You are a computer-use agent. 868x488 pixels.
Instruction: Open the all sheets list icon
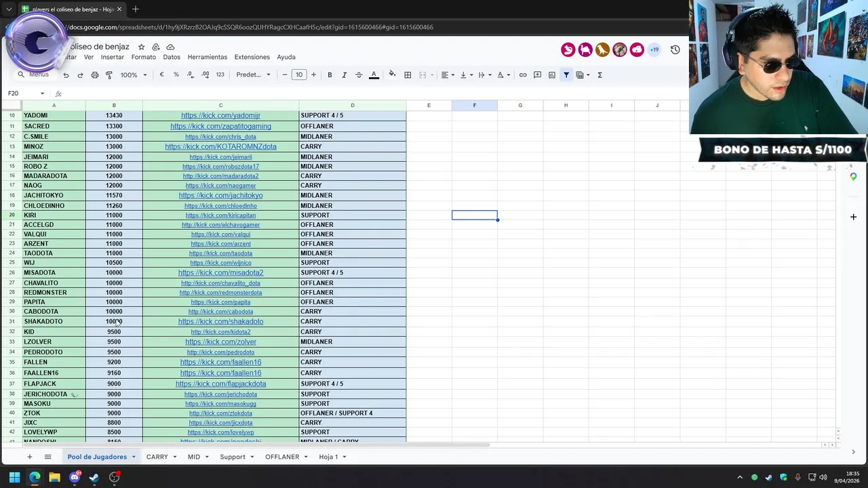pyautogui.click(x=47, y=457)
